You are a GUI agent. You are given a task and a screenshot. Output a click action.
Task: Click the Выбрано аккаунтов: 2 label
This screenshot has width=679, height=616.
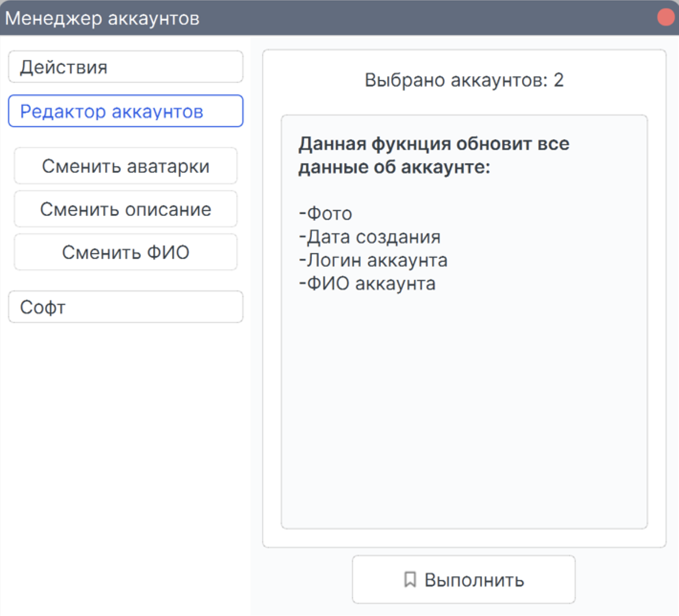[464, 80]
